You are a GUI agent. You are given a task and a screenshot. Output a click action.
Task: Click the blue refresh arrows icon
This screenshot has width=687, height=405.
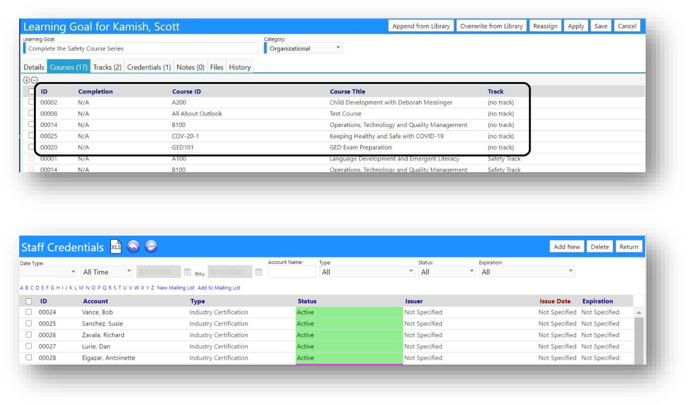[x=151, y=246]
